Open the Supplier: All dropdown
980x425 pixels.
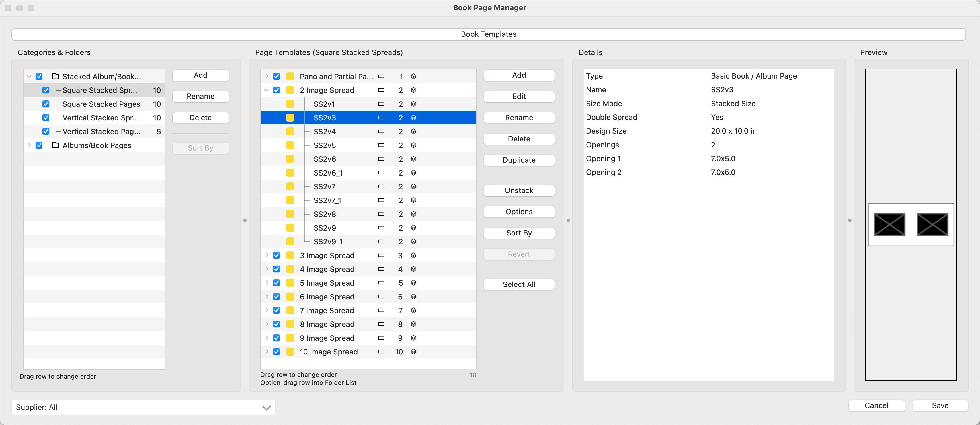[x=143, y=407]
